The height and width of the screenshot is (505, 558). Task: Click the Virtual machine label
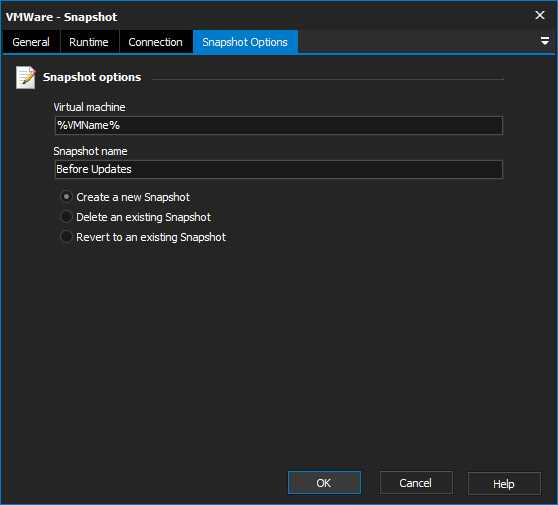[89, 107]
